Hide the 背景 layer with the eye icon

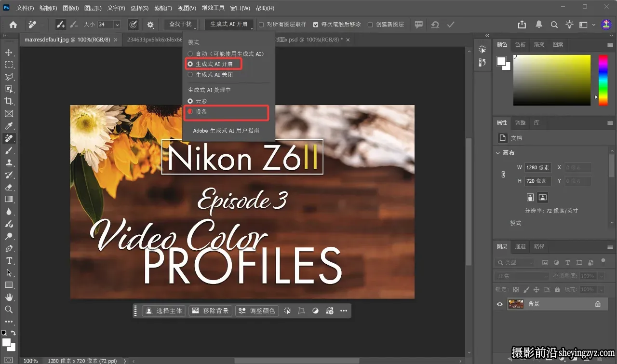point(500,304)
